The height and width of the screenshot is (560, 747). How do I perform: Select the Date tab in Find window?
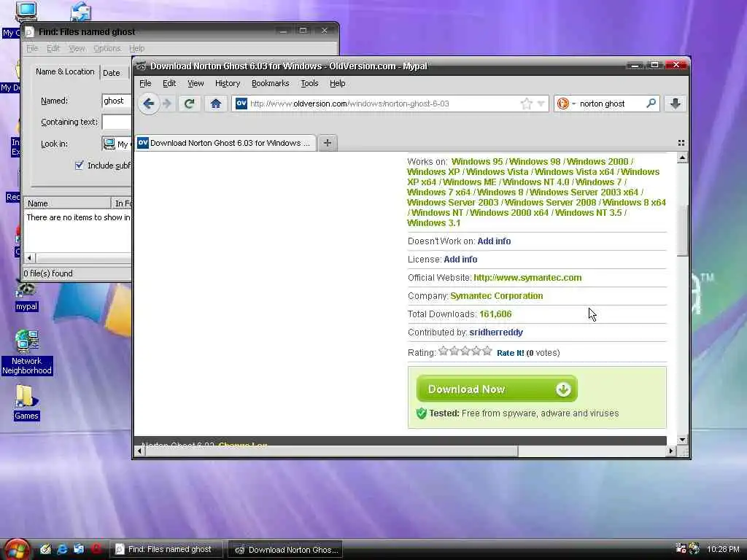[x=112, y=73]
